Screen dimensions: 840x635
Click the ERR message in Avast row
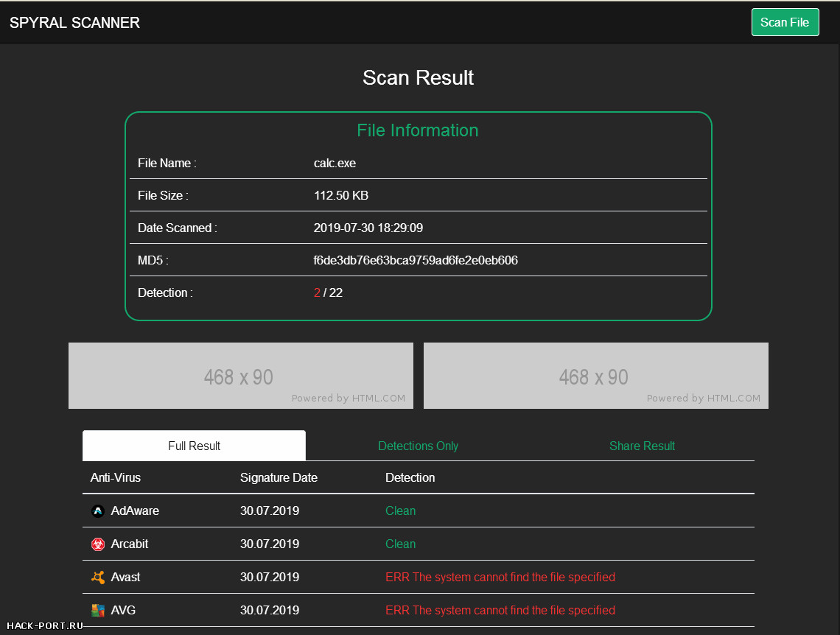(x=500, y=578)
